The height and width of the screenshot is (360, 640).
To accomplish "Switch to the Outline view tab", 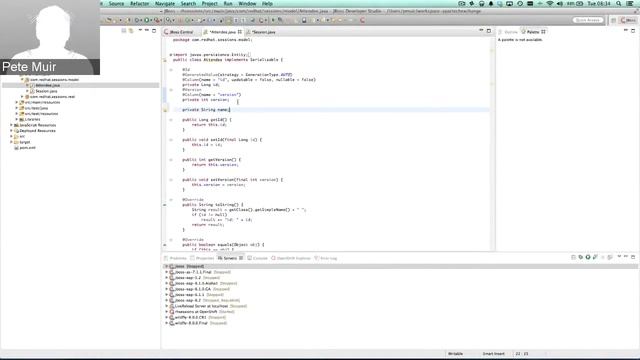I will coord(509,32).
